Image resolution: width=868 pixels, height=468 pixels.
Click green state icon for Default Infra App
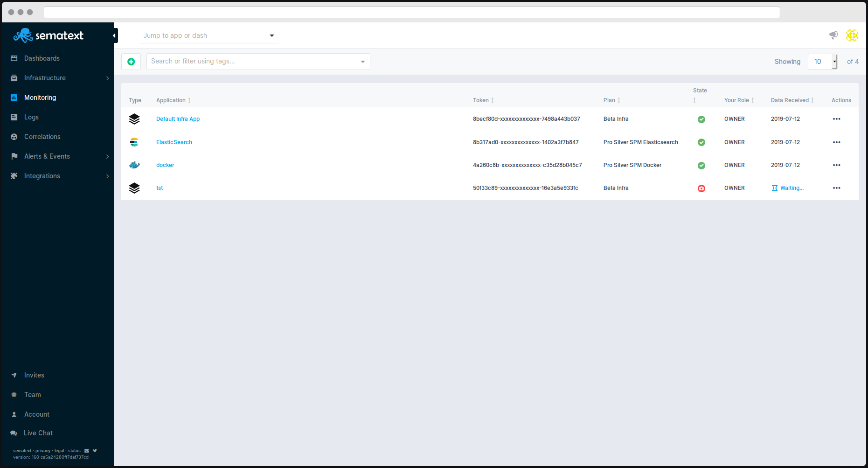(701, 119)
